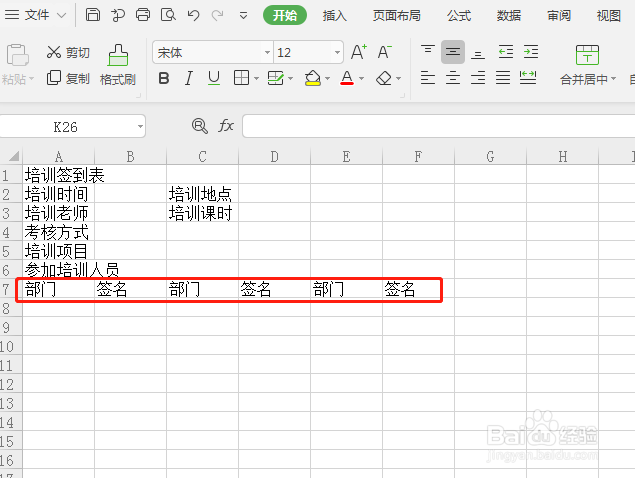Align text to top
Screen dimensions: 635x478
tap(428, 52)
